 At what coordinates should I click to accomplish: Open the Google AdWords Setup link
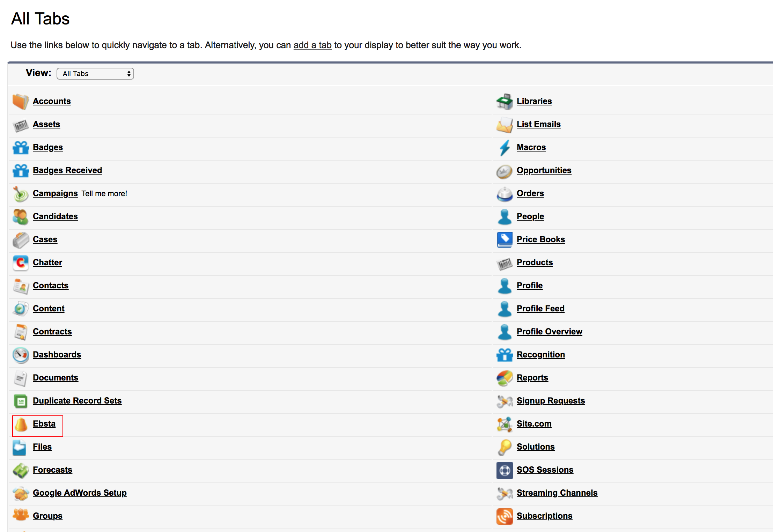tap(80, 493)
